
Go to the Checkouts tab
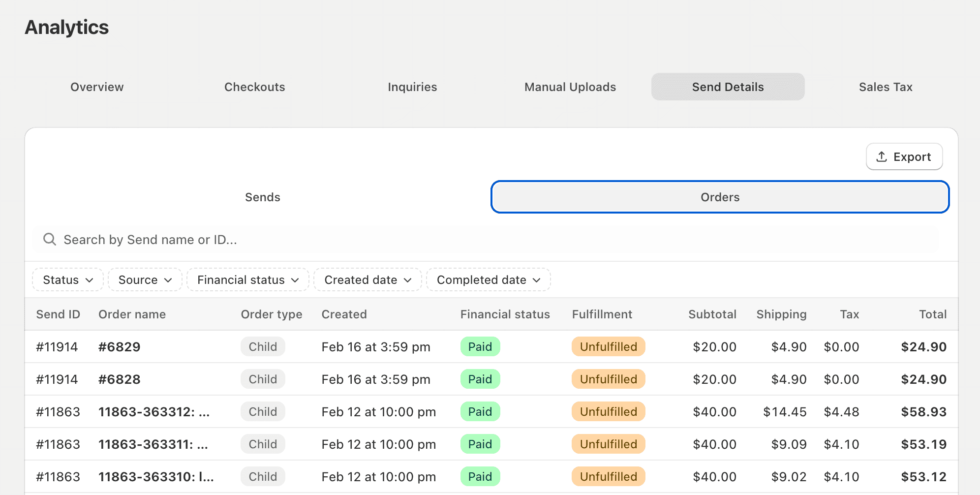[254, 87]
